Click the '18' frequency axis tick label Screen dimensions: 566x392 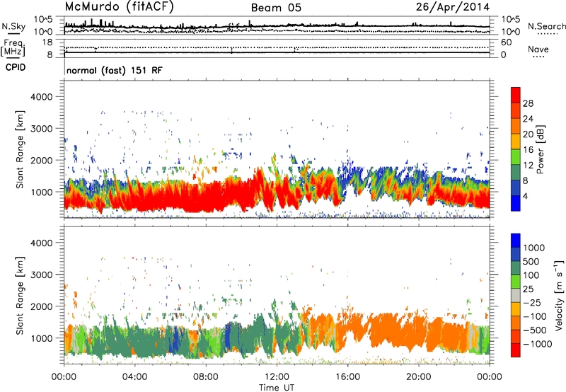[47, 42]
